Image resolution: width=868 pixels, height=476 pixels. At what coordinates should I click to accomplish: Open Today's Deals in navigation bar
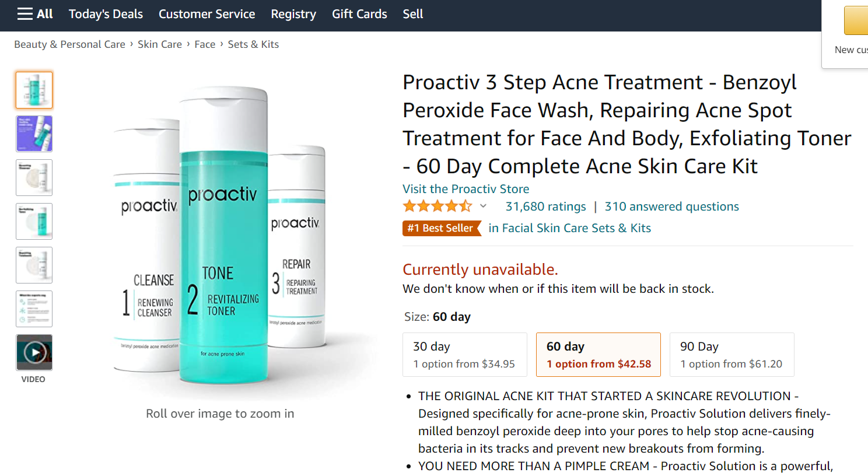(x=106, y=14)
